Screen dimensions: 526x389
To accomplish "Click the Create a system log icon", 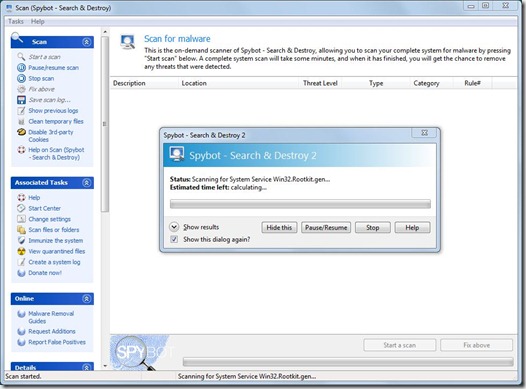I will tap(21, 262).
